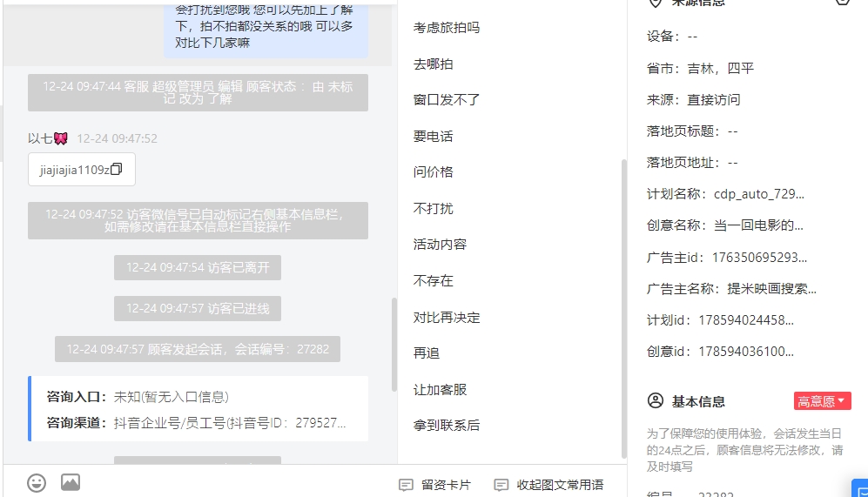Click the 访客已离开 system message
The width and height of the screenshot is (868, 497).
click(x=198, y=267)
